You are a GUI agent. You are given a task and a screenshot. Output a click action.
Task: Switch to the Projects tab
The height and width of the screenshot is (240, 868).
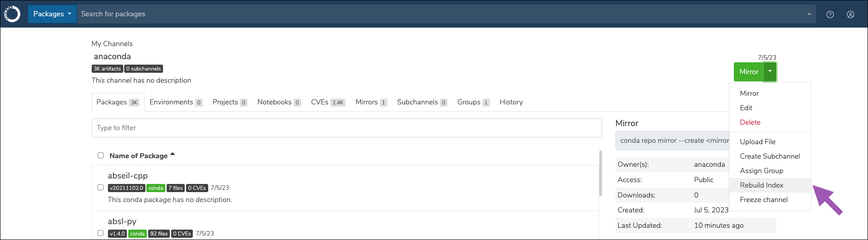(x=229, y=102)
